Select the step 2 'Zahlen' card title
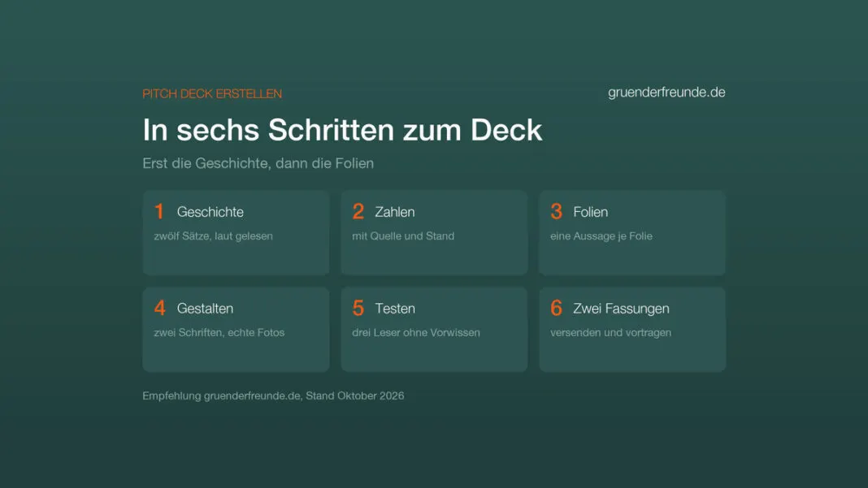The height and width of the screenshot is (488, 868). point(395,212)
